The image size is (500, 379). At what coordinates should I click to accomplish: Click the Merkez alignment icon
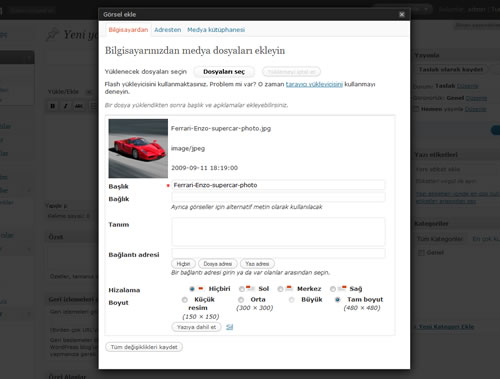[289, 288]
